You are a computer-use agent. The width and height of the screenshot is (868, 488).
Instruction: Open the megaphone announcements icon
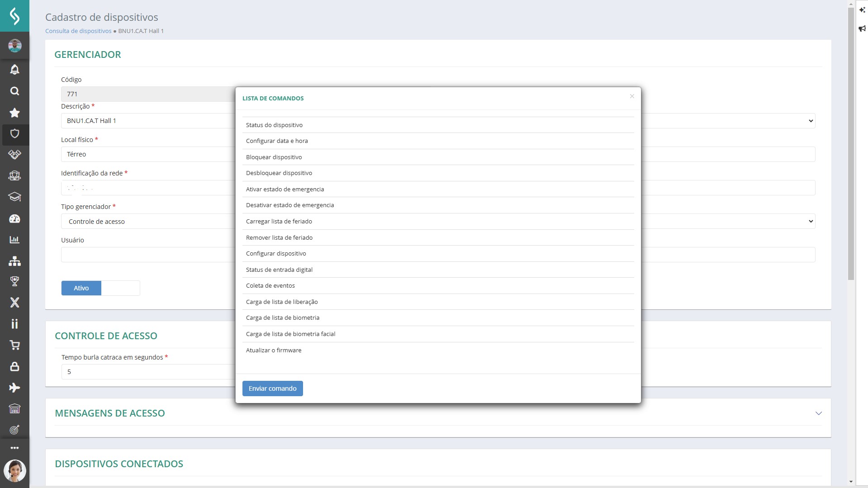862,28
